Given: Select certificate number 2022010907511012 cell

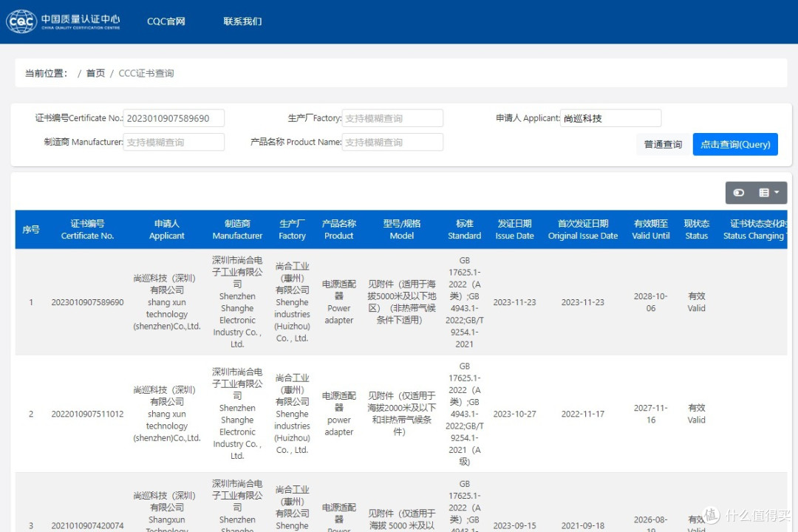Looking at the screenshot, I should pos(87,414).
